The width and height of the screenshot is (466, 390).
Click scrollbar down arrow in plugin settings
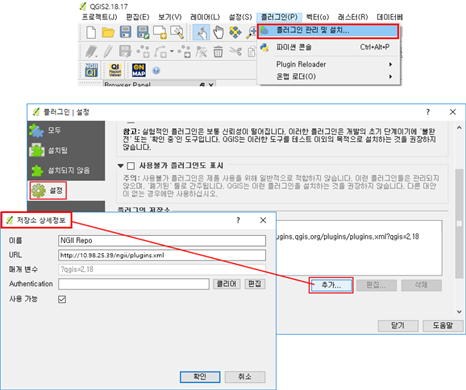pos(459,312)
